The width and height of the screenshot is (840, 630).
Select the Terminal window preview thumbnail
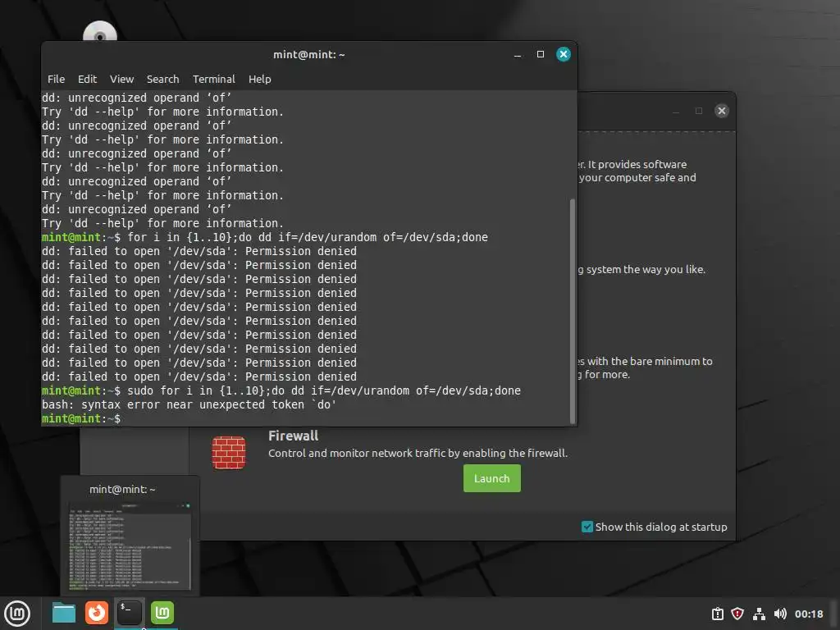130,546
